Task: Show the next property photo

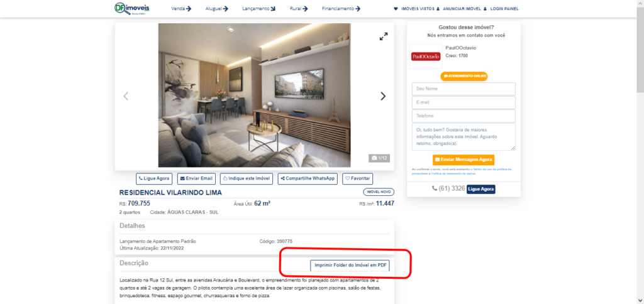Action: click(383, 96)
